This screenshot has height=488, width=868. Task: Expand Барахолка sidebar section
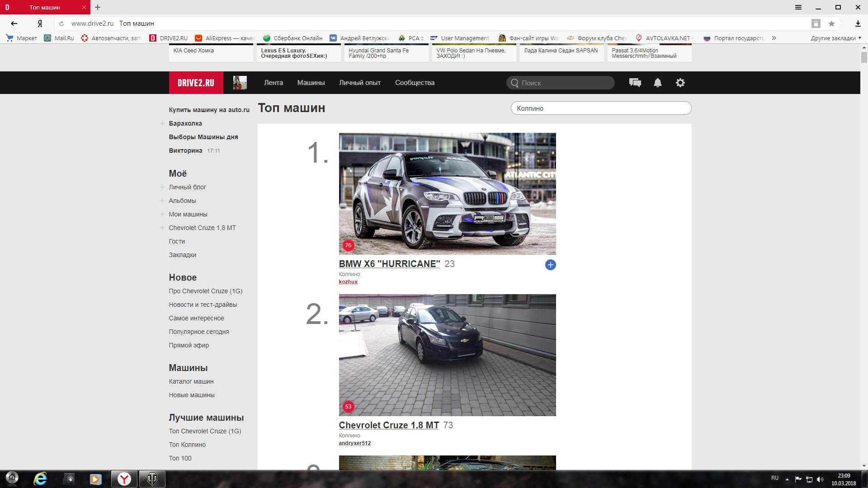pyautogui.click(x=162, y=123)
